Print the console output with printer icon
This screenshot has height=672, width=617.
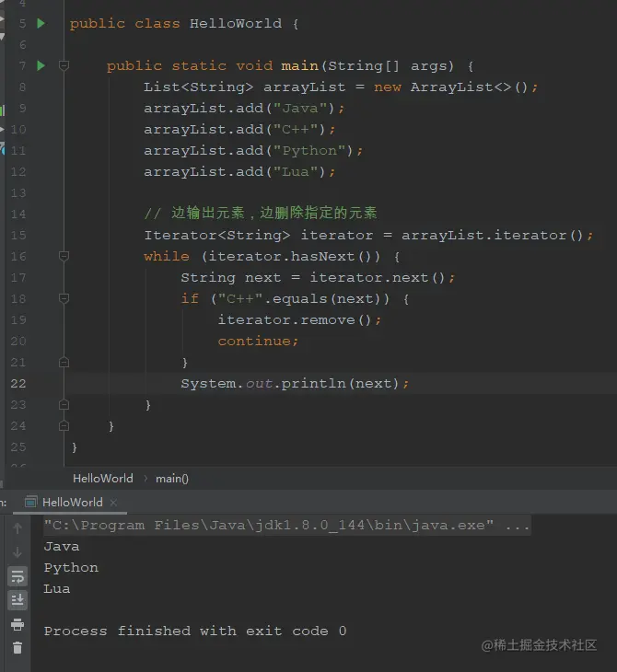pyautogui.click(x=17, y=624)
